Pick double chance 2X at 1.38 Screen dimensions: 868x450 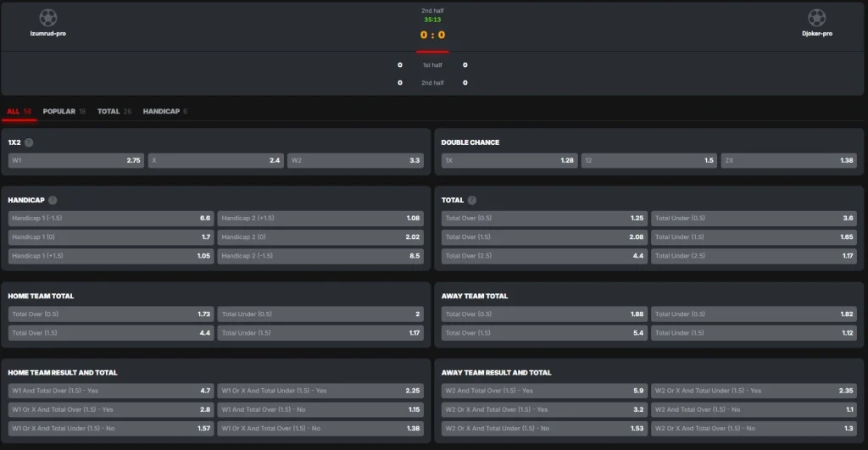(789, 160)
